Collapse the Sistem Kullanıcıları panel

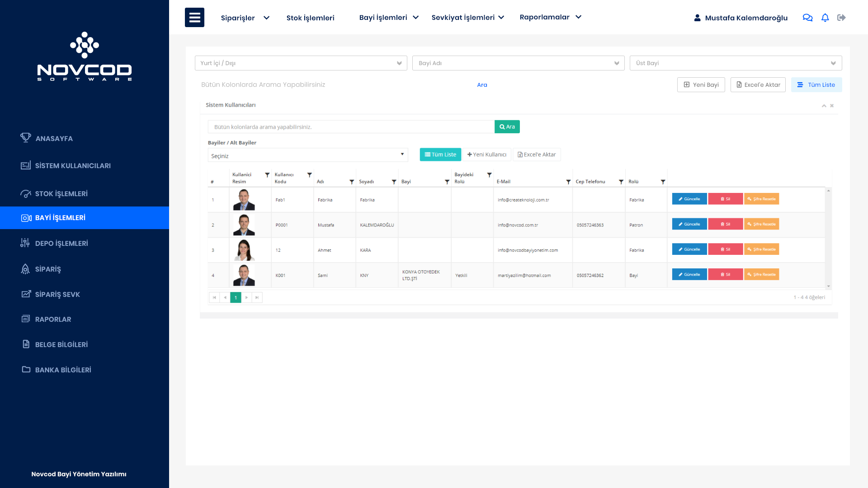(x=824, y=106)
